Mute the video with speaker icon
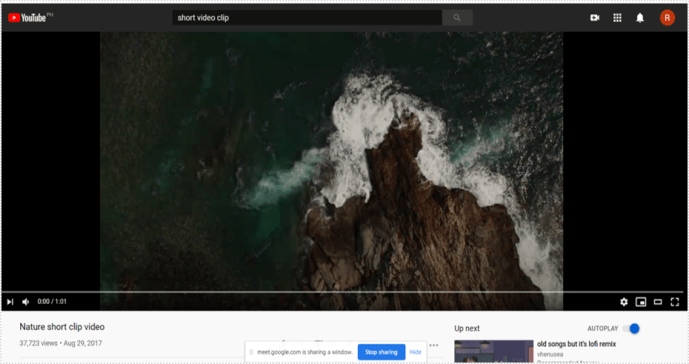Screen dimensions: 689x364 (25, 302)
